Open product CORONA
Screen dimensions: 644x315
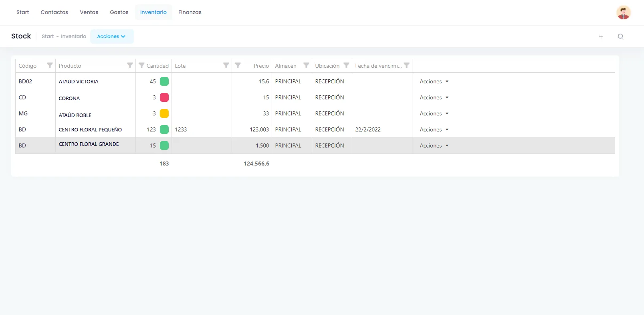(x=69, y=98)
